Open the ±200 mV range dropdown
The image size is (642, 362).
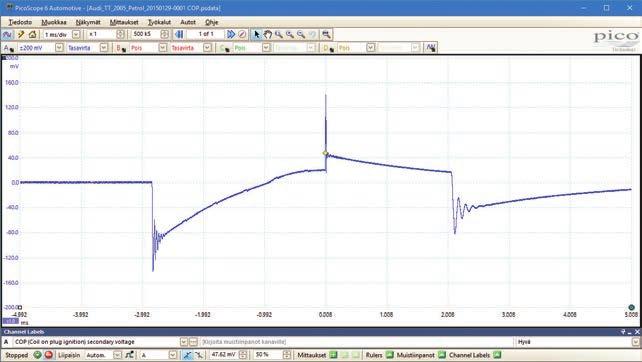click(59, 48)
